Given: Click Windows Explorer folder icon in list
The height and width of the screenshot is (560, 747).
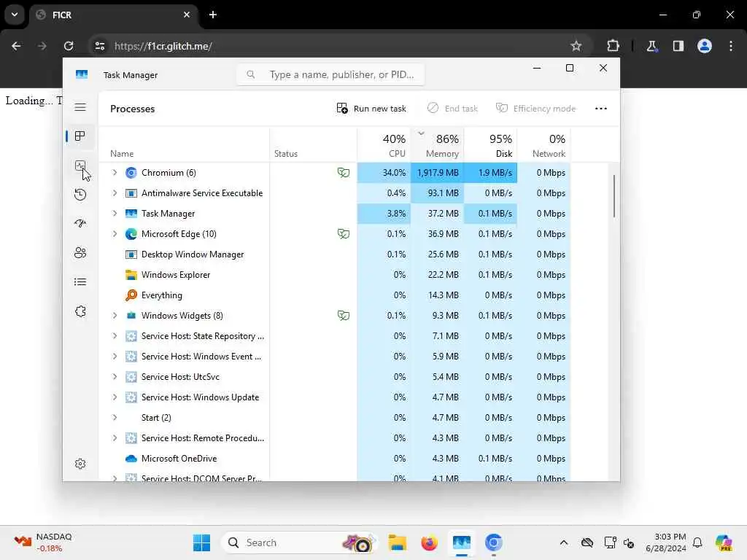Looking at the screenshot, I should (x=131, y=275).
